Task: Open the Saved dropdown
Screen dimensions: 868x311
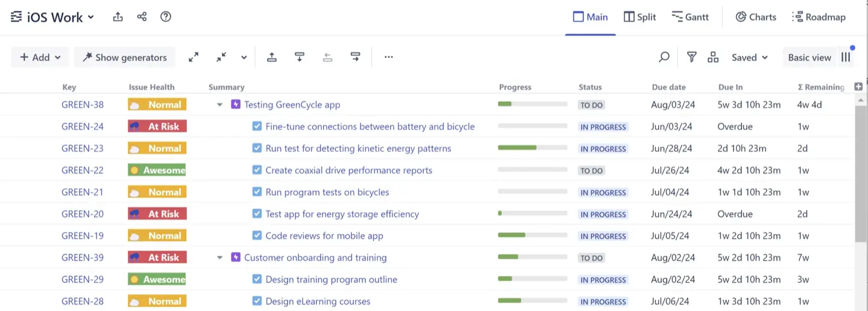Action: tap(750, 57)
